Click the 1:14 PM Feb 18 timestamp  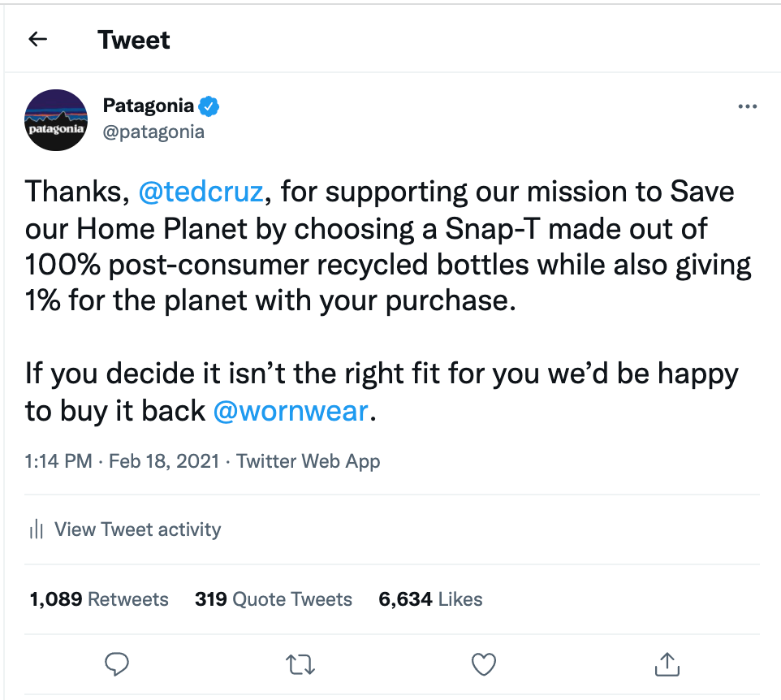122,461
